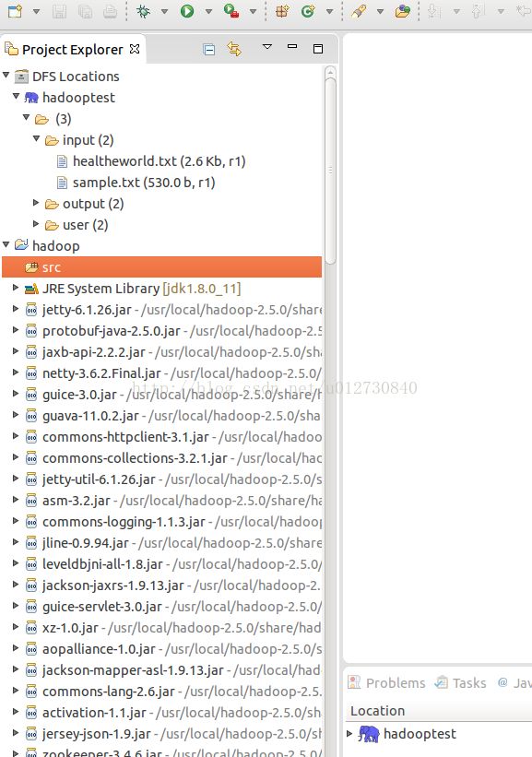The width and height of the screenshot is (532, 757).
Task: Open the Project Explorer View Menu triangle
Action: click(x=267, y=47)
